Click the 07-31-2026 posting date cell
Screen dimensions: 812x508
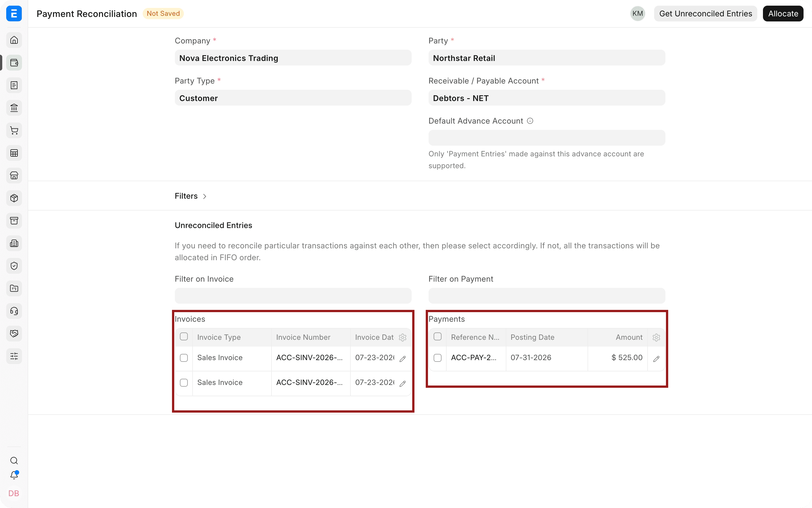(x=547, y=358)
